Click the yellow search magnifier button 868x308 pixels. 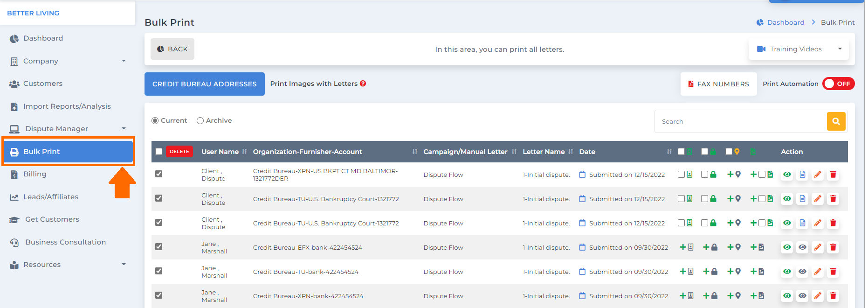(x=836, y=121)
